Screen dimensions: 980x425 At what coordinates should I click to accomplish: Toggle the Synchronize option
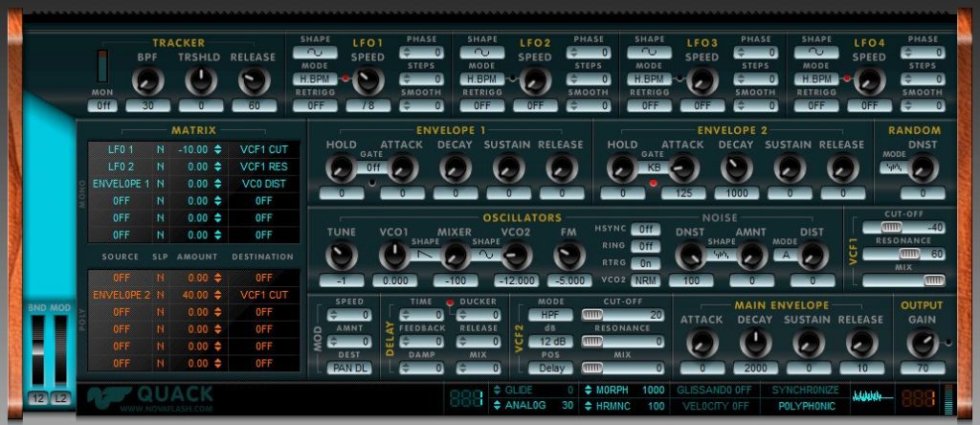[x=805, y=390]
